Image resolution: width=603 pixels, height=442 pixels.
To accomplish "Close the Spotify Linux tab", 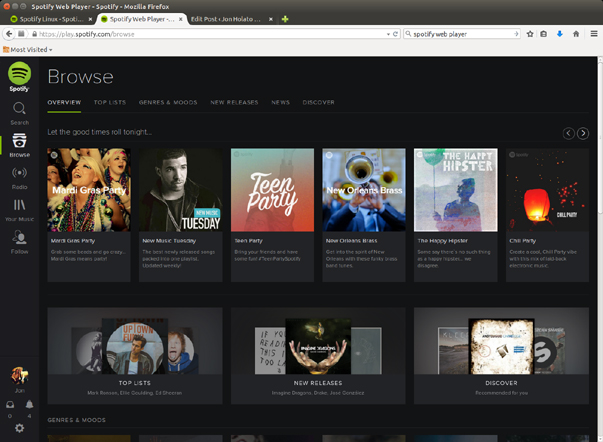I will pyautogui.click(x=90, y=19).
